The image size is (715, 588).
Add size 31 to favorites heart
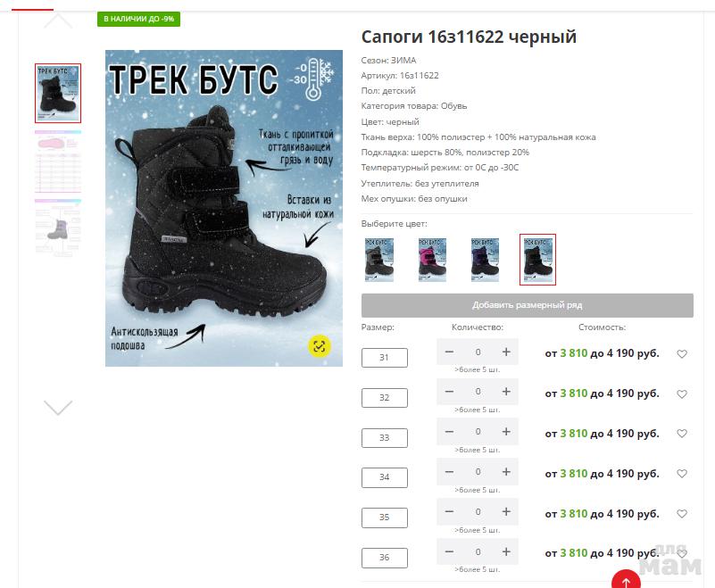[x=682, y=353]
